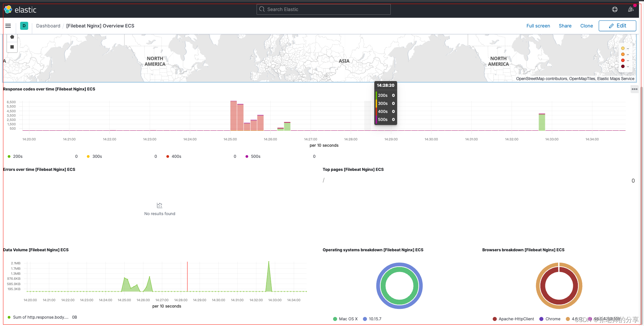Click tallest red bar at 14:25:00
This screenshot has width=644, height=326.
tap(233, 116)
